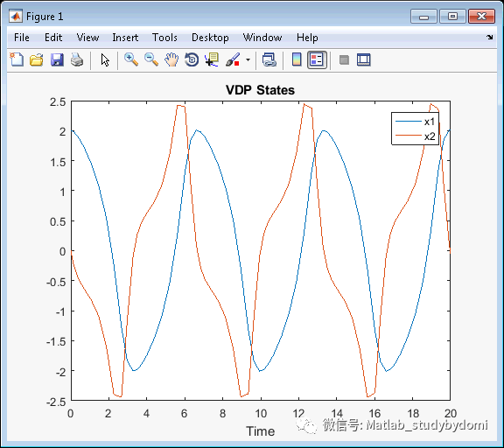Click the New Figure icon
Screen dimensions: 504x448
[17, 59]
